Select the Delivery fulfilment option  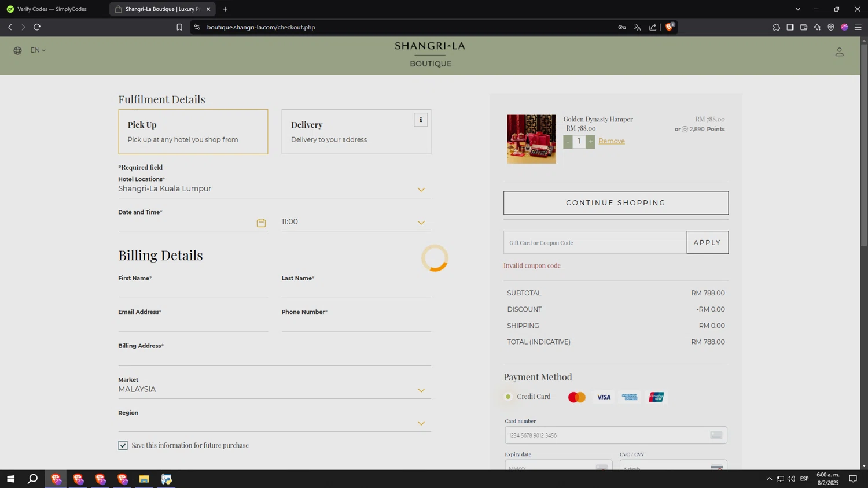(x=356, y=132)
